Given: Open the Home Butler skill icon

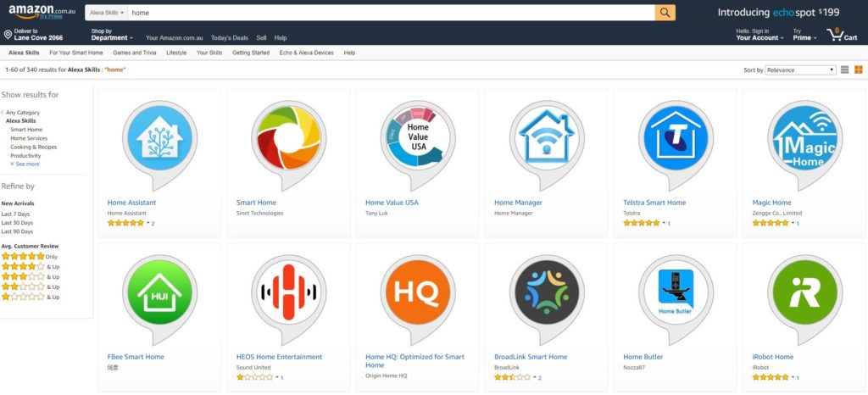Looking at the screenshot, I should click(676, 298).
